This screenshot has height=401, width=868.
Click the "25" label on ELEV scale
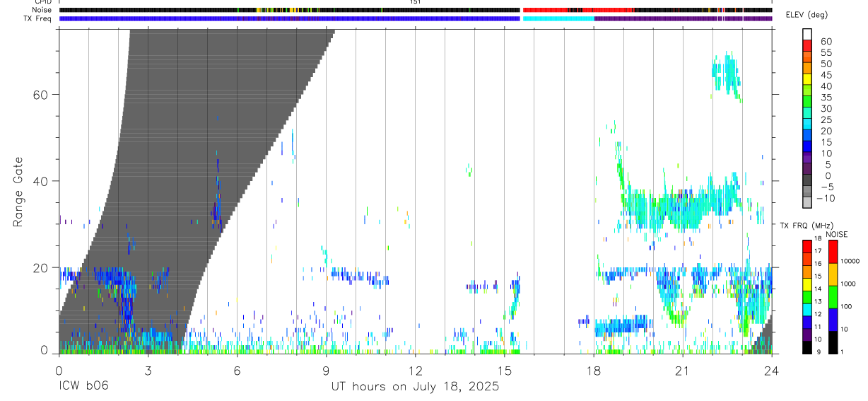click(826, 120)
